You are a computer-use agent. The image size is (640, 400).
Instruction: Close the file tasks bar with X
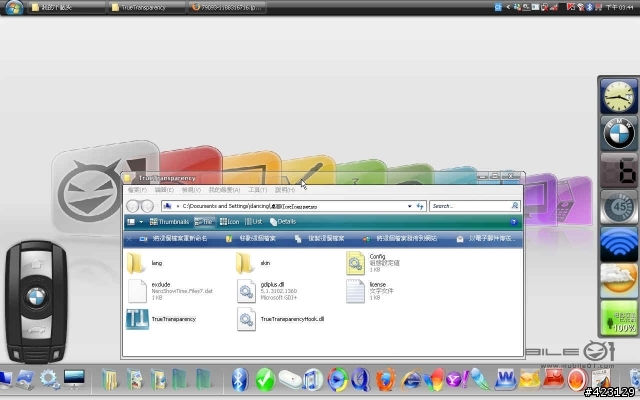[x=129, y=239]
